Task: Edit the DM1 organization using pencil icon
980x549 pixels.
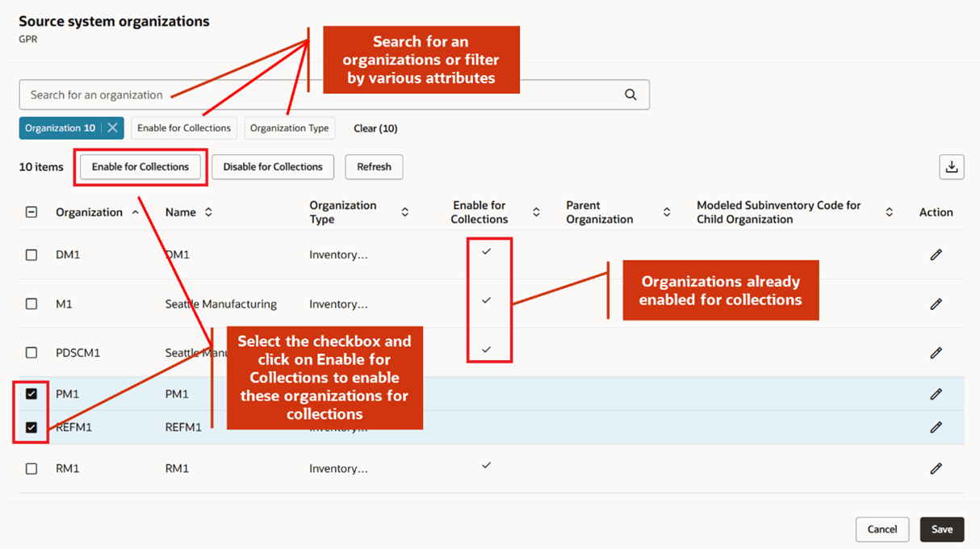Action: [x=936, y=254]
